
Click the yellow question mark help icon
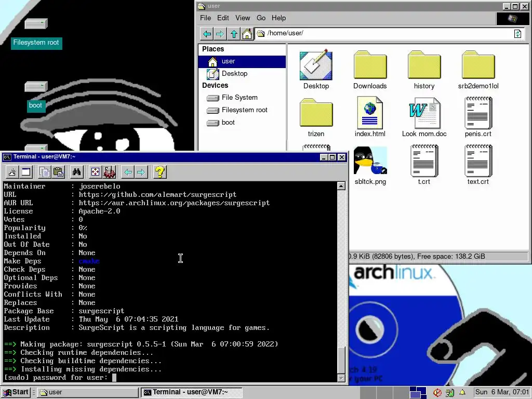(160, 172)
